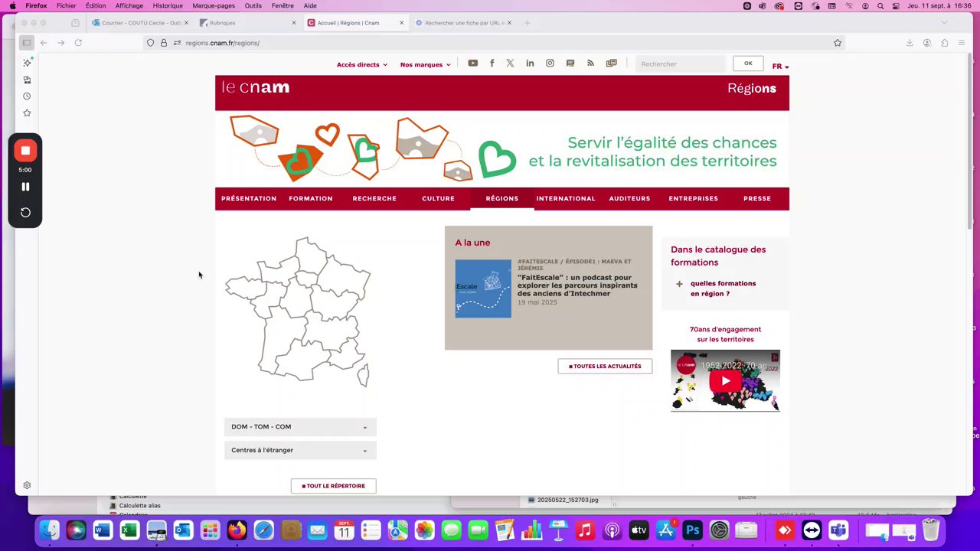Open Finder from the Dock
The width and height of the screenshot is (980, 551).
tap(49, 530)
